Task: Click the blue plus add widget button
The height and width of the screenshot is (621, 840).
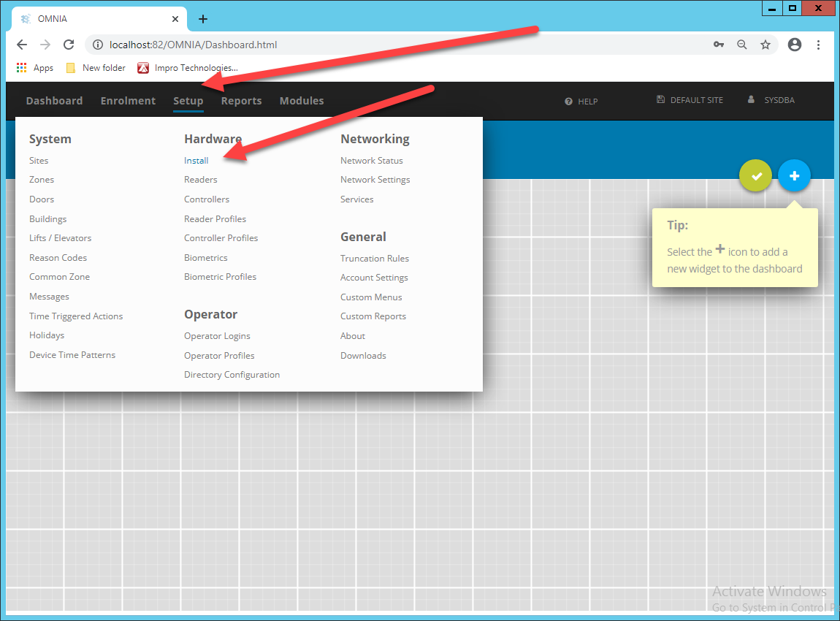Action: tap(794, 176)
